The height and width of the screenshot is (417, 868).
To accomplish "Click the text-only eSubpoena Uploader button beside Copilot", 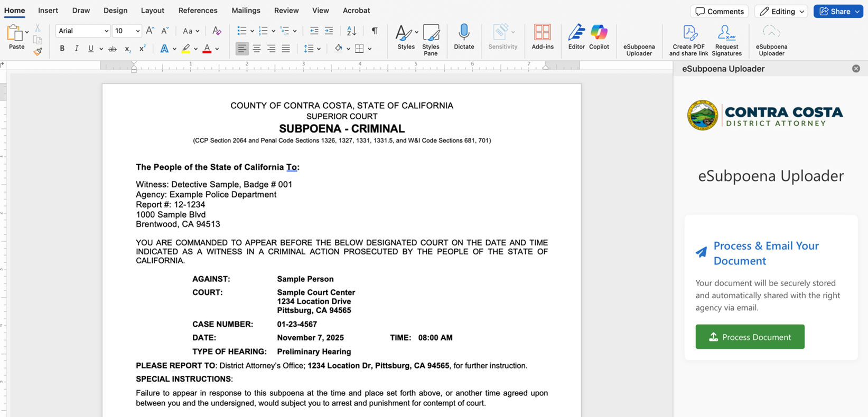I will click(x=639, y=50).
